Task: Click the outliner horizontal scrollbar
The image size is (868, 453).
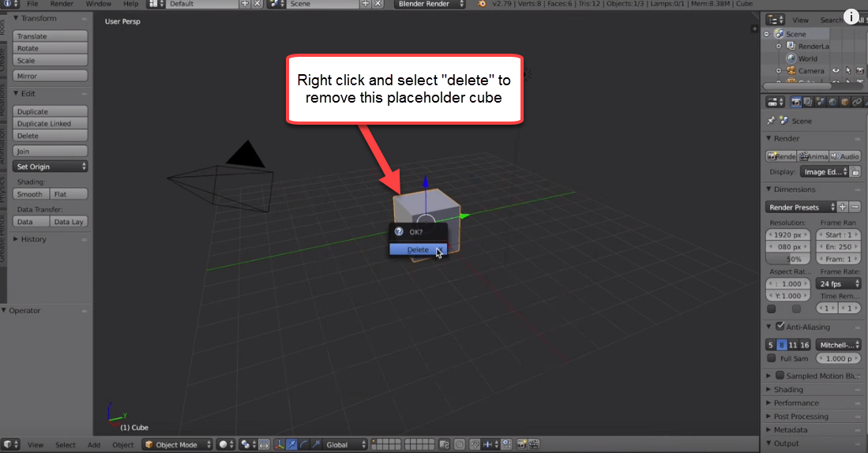Action: click(x=797, y=86)
